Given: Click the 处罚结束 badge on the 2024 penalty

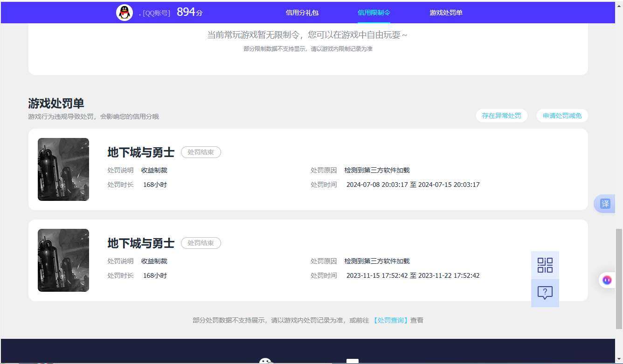Looking at the screenshot, I should [201, 152].
